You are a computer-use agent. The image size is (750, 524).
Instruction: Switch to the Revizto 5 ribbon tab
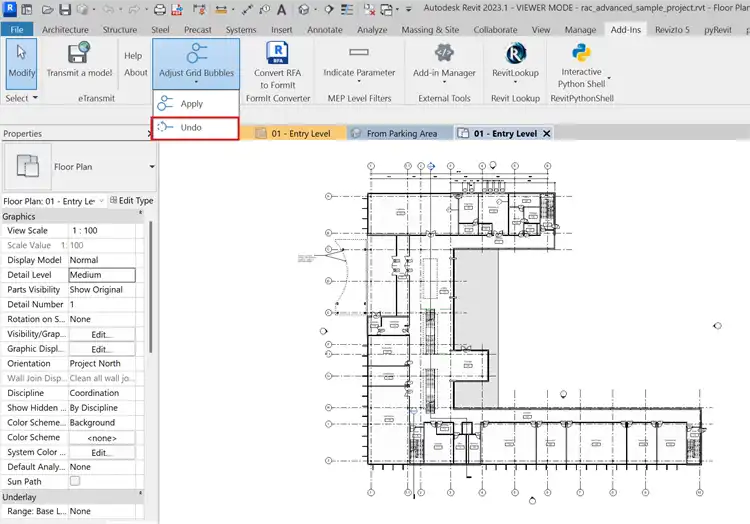(x=672, y=30)
